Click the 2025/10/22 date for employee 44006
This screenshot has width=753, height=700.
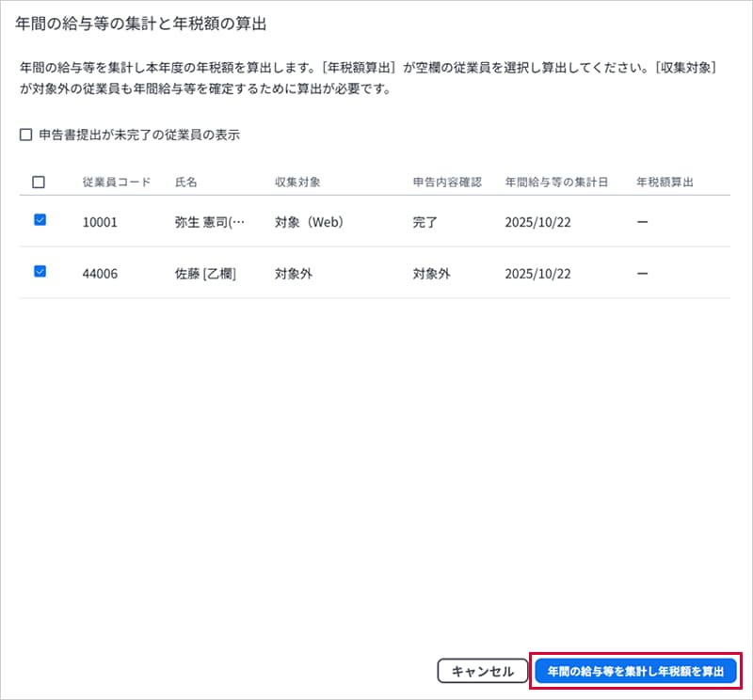[537, 274]
